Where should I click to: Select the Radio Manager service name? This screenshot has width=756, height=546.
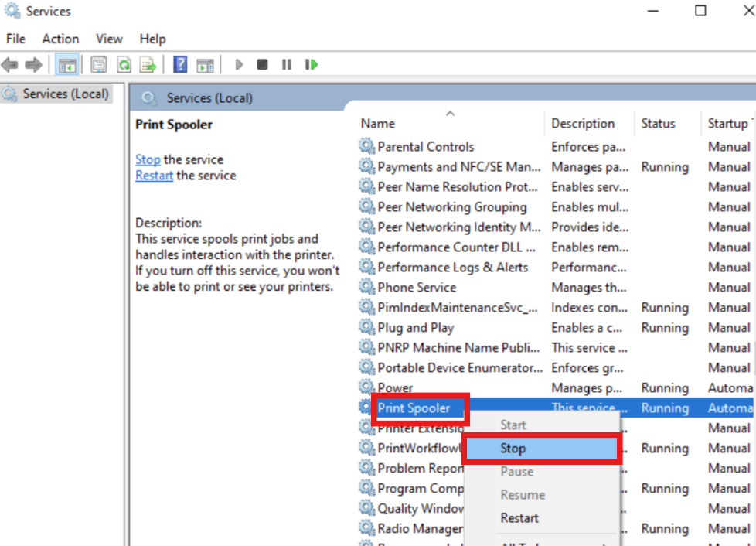(420, 529)
